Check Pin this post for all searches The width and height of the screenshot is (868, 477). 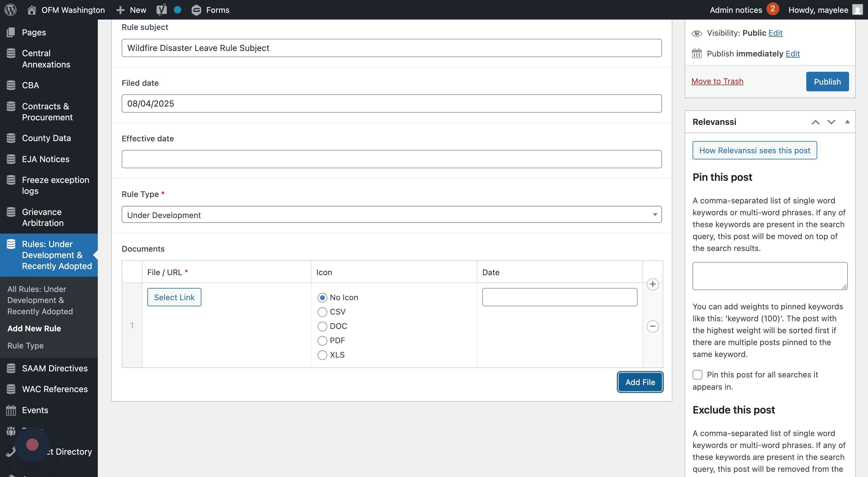tap(697, 375)
